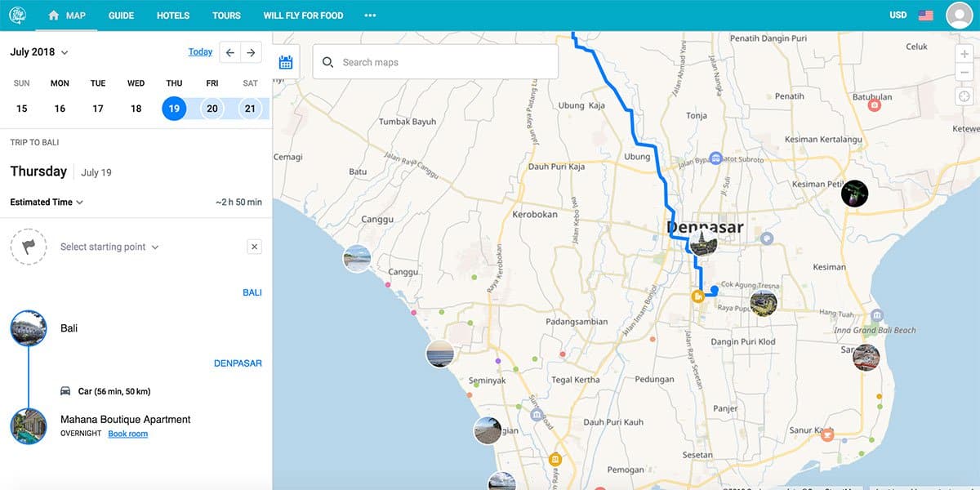Open the GUIDE tab
This screenshot has height=490, width=980.
click(121, 16)
